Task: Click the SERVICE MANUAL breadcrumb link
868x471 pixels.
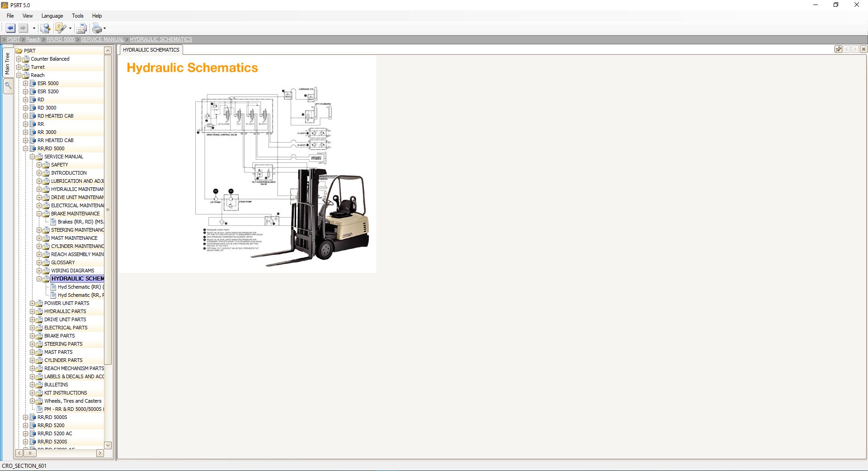Action: (x=102, y=39)
